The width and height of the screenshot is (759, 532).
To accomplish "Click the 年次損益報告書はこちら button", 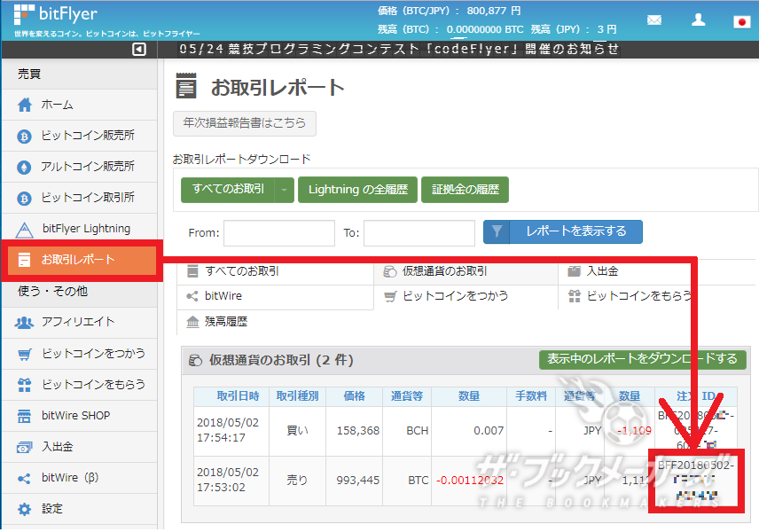I will 245,123.
